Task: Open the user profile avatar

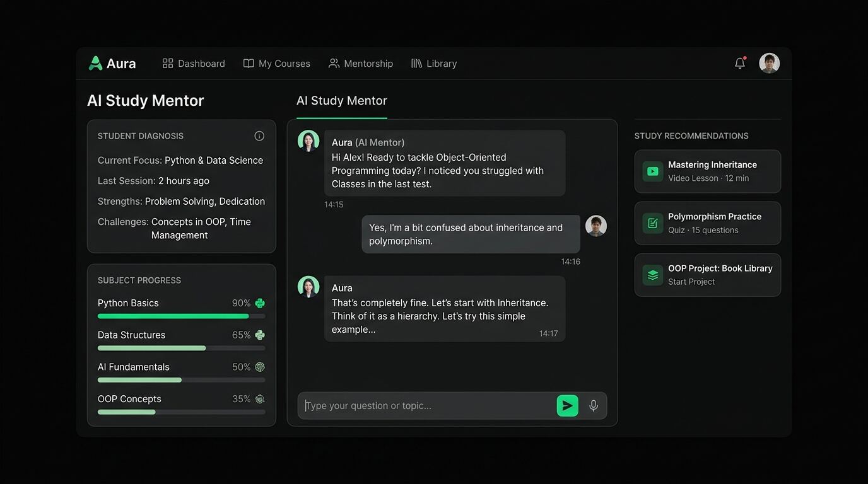Action: [x=769, y=63]
